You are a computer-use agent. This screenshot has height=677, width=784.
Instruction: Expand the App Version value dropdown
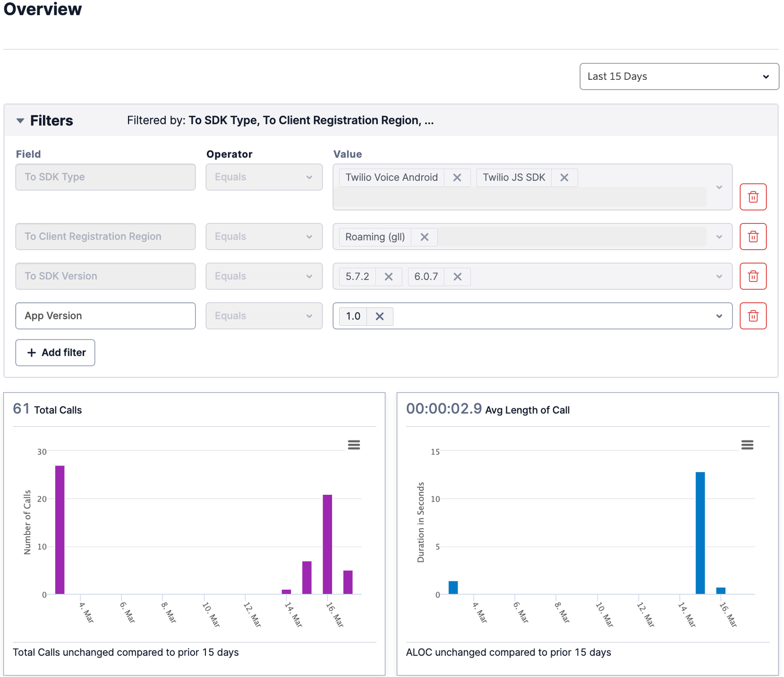point(719,316)
